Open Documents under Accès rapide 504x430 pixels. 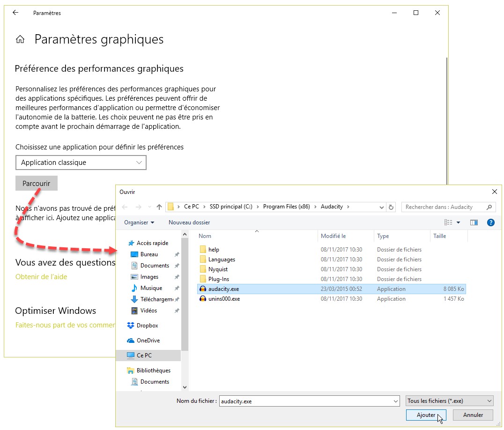tap(150, 266)
